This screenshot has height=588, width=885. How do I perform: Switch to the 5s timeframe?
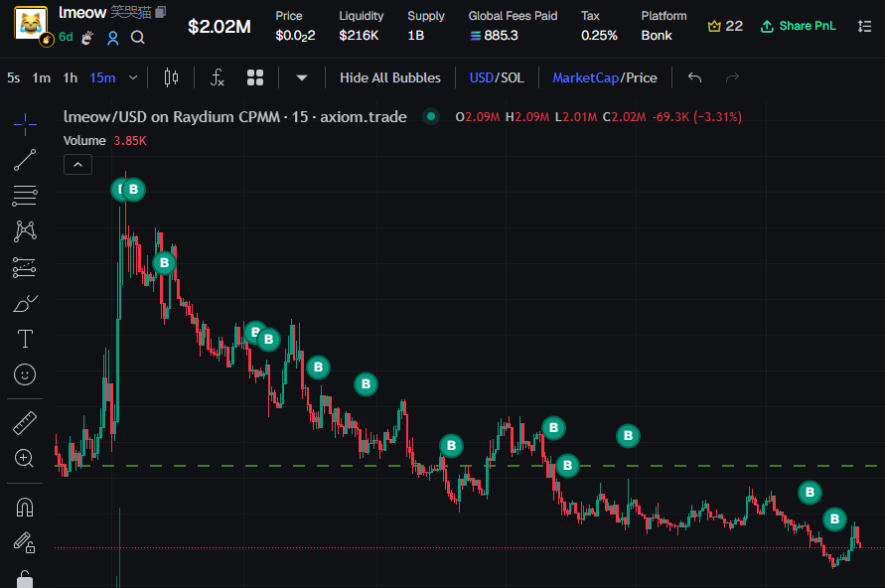(x=14, y=77)
